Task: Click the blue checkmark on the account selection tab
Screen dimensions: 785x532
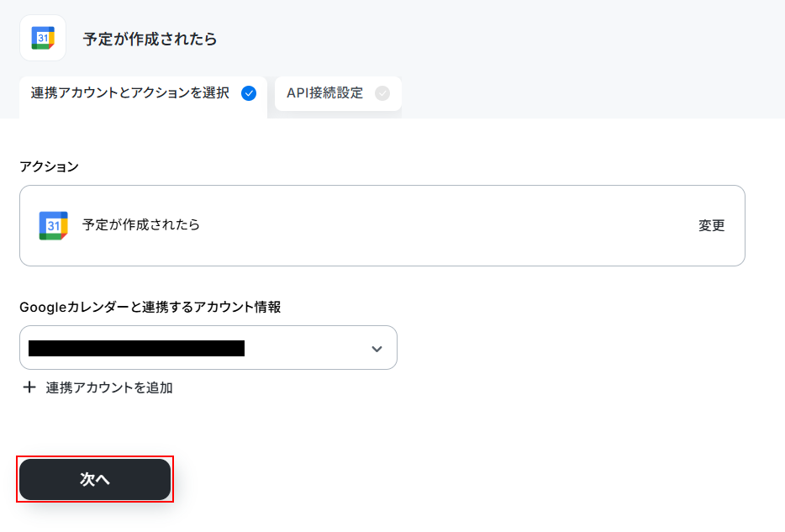Action: 249,93
